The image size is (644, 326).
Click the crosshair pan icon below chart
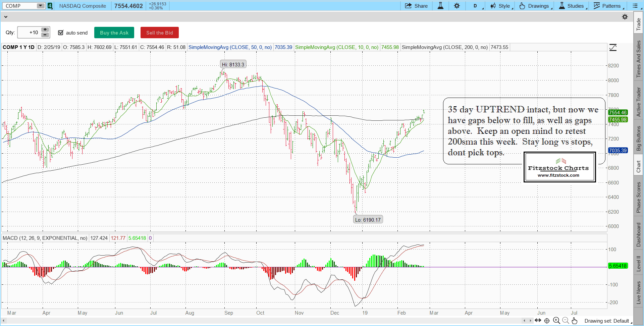click(x=547, y=321)
